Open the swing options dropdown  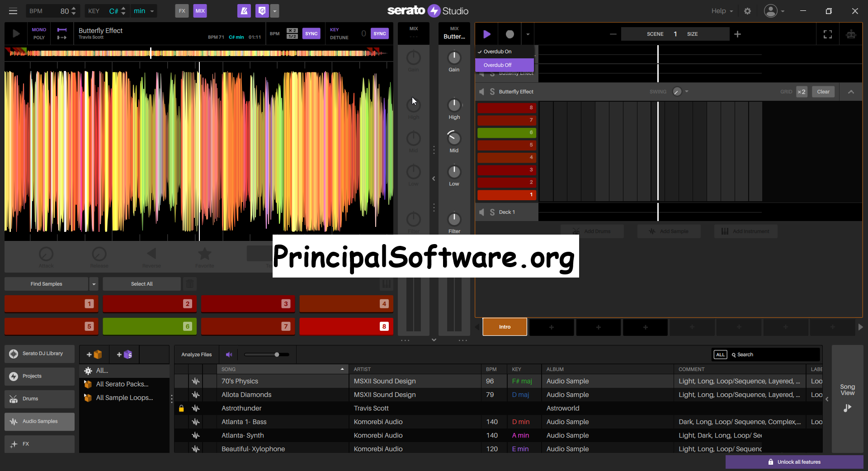click(687, 92)
